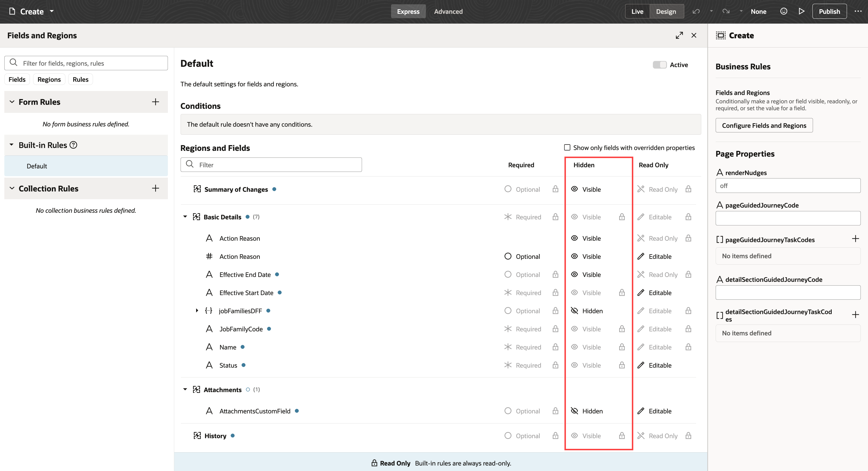Click the numeric Action Reason hash icon
Image resolution: width=868 pixels, height=471 pixels.
(x=209, y=257)
